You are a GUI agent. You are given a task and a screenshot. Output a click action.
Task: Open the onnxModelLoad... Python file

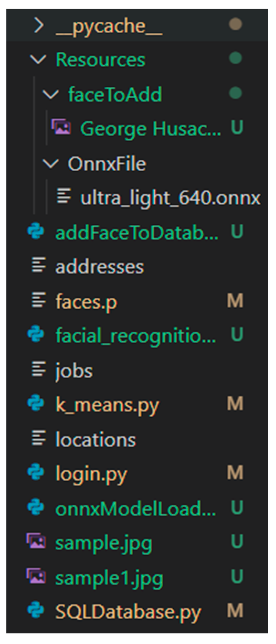tap(136, 509)
